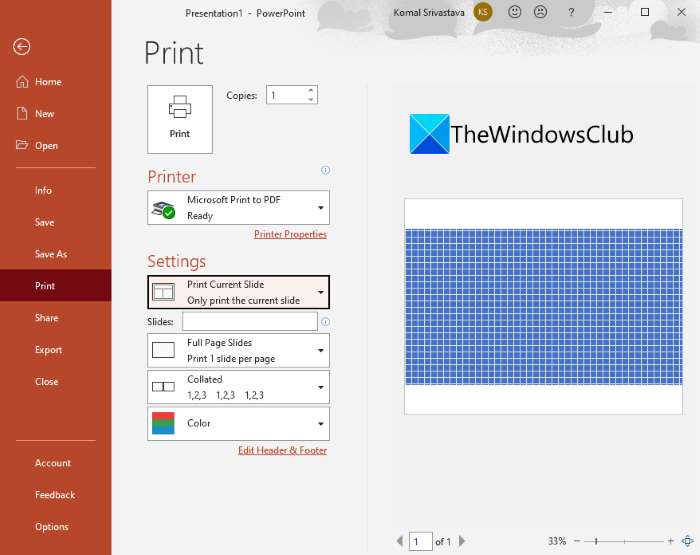
Task: Minimize the PowerPoint window
Action: 608,13
